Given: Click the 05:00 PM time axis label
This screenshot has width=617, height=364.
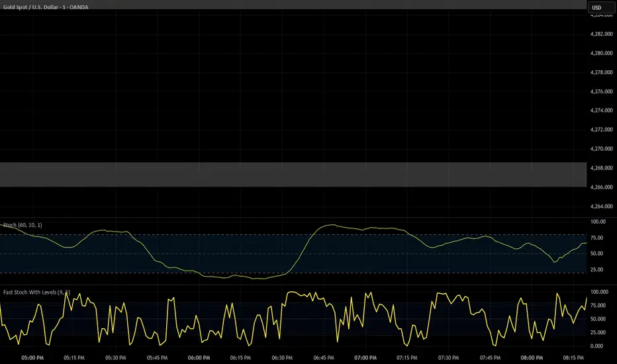Looking at the screenshot, I should click(x=32, y=357).
